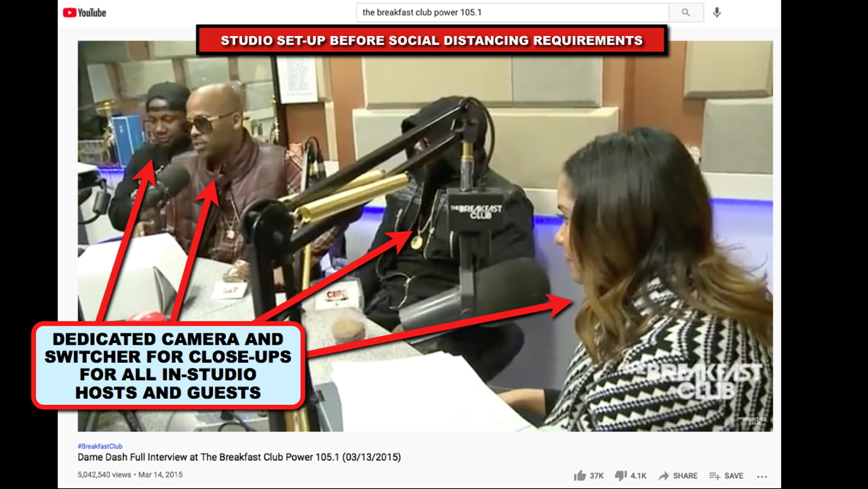The image size is (868, 489).
Task: Share the video using the Share button
Action: tap(678, 476)
